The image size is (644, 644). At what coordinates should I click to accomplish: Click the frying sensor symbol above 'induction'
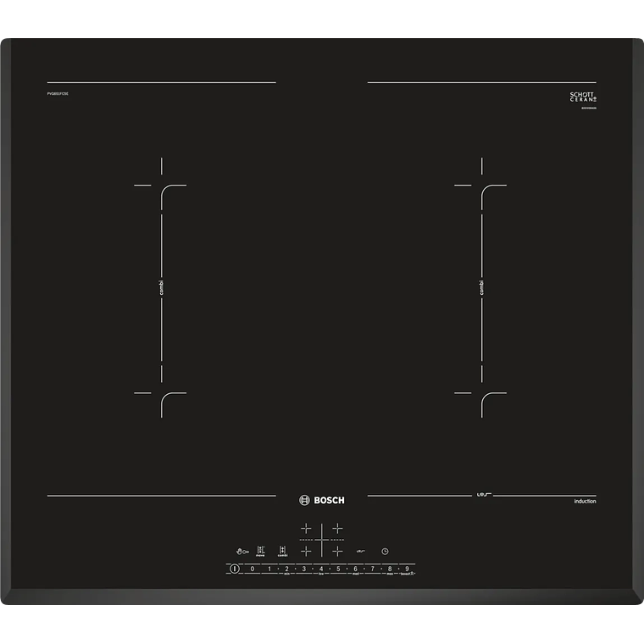(484, 495)
